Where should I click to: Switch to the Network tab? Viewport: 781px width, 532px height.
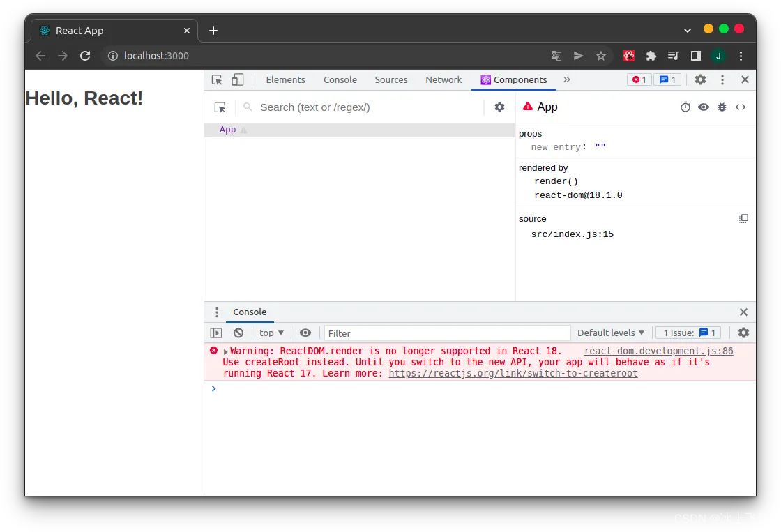click(x=443, y=79)
